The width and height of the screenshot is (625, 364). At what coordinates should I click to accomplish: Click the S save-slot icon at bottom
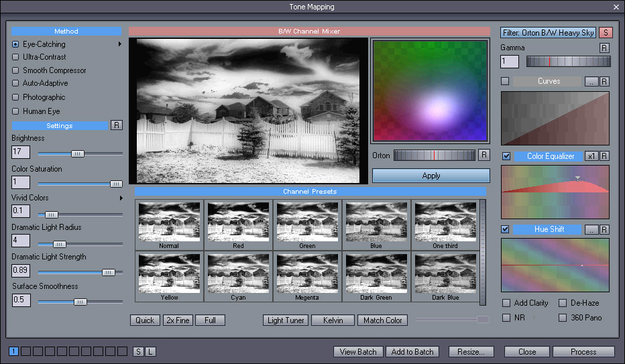(x=138, y=352)
